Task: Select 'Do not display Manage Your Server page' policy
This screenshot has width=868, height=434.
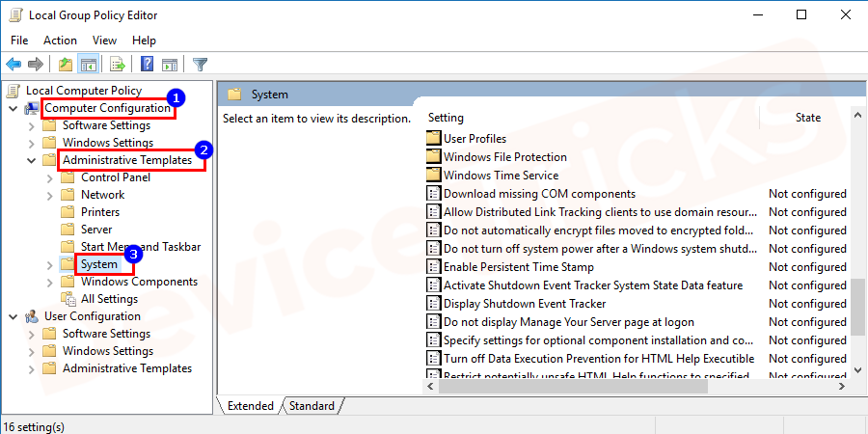Action: (568, 321)
